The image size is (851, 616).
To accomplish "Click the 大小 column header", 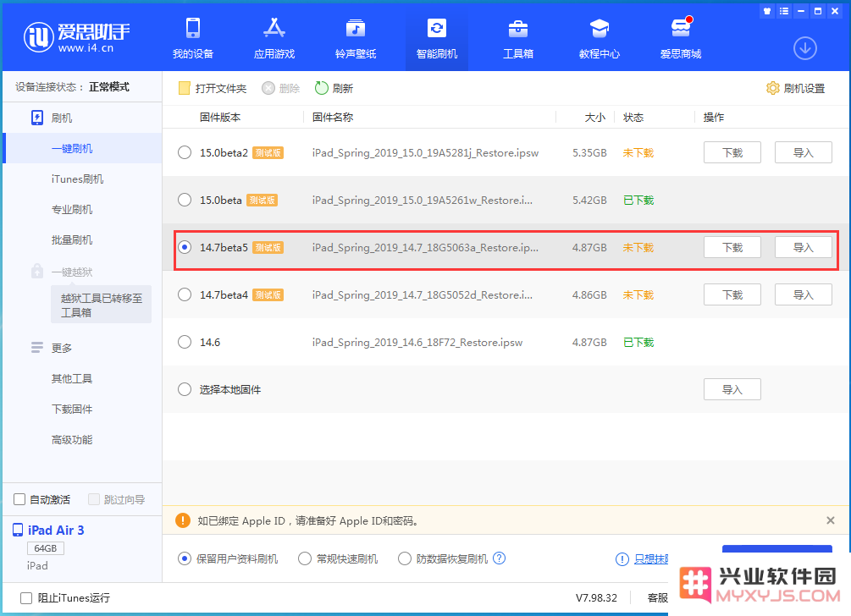I will [594, 117].
